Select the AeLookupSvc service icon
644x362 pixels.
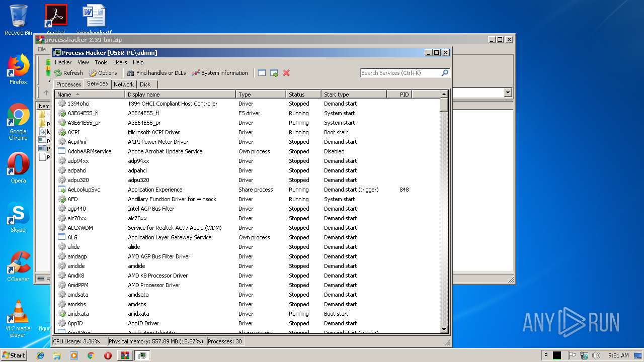pos(62,190)
